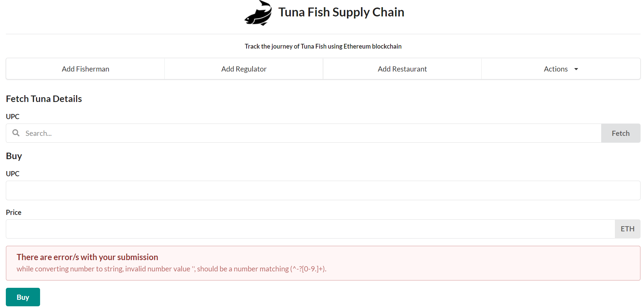Expand the Actions dropdown to view options
The width and height of the screenshot is (644, 308).
click(x=561, y=69)
